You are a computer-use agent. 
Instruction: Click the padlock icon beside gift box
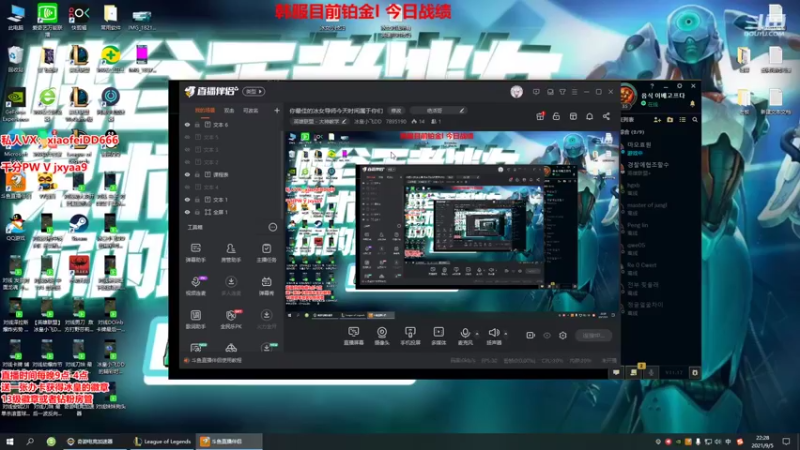click(x=556, y=116)
